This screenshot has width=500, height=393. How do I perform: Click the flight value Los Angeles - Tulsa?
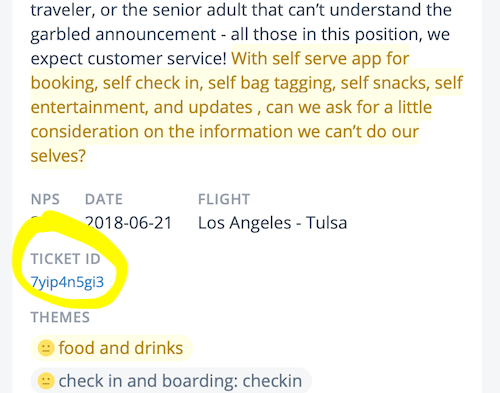click(272, 223)
